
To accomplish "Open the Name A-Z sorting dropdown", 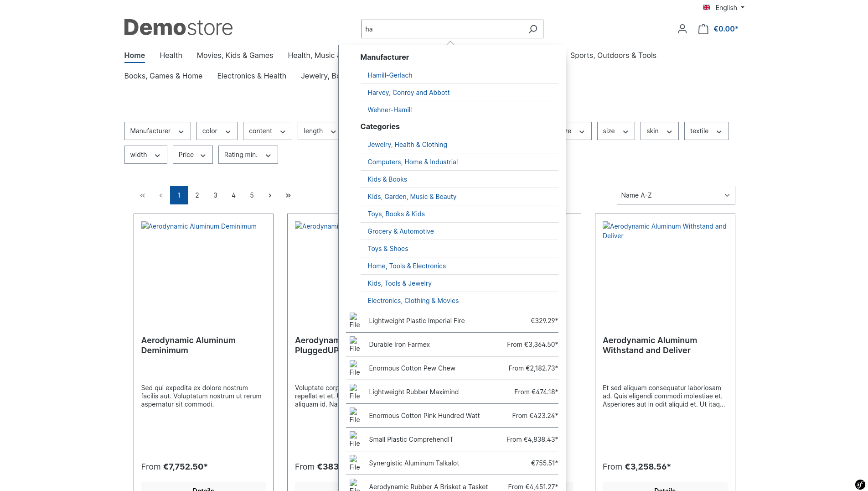I will [676, 195].
